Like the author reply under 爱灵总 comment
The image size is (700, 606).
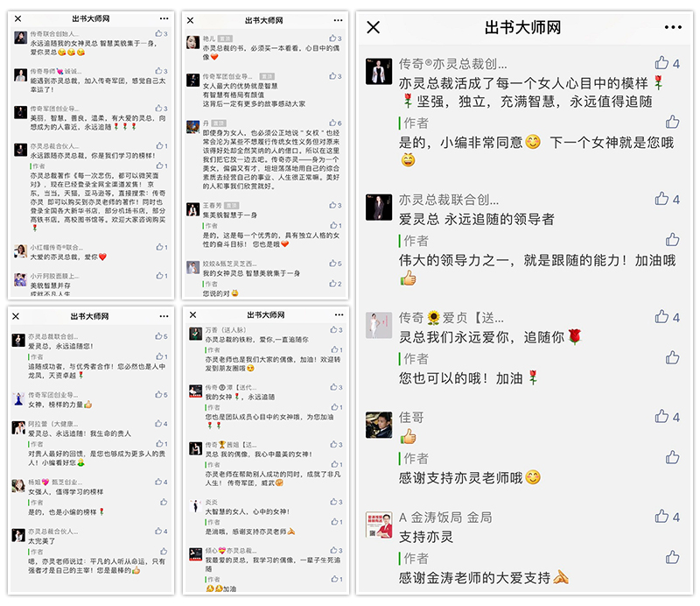[672, 240]
